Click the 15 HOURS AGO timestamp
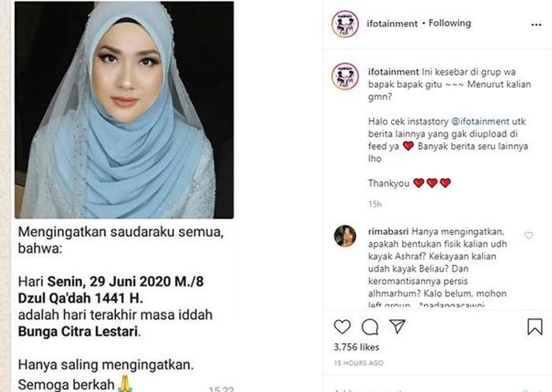The width and height of the screenshot is (552, 392). tap(358, 363)
